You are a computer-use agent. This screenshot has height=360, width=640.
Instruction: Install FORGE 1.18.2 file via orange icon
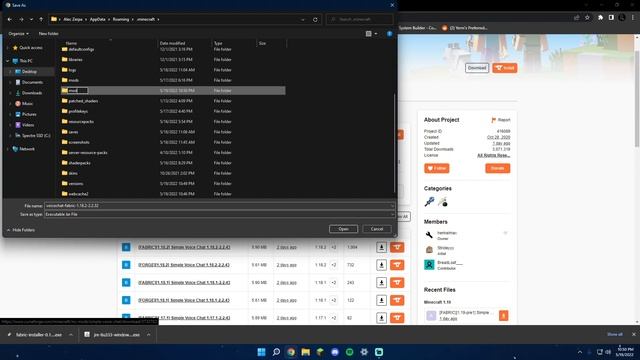397,265
